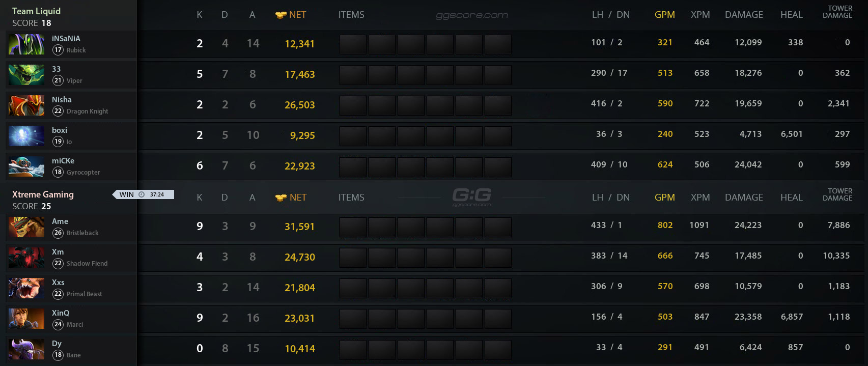Open Primal Beast's hero portrait
868x366 pixels.
click(x=26, y=288)
